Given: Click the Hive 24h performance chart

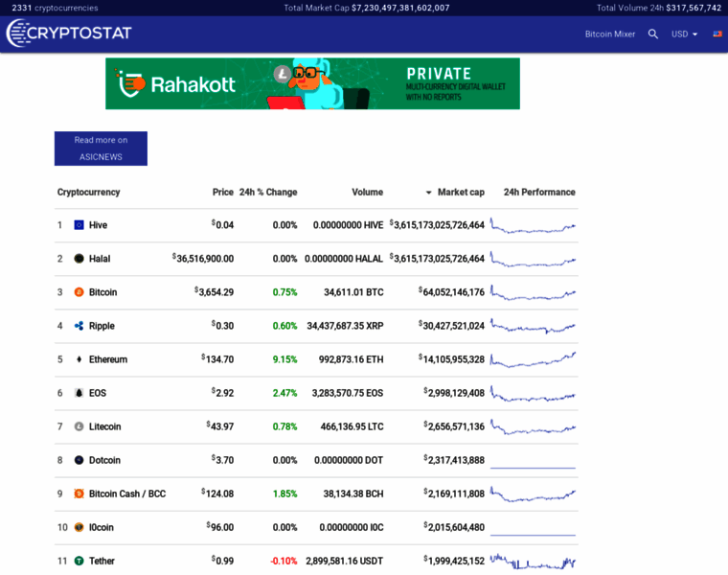Looking at the screenshot, I should 533,225.
